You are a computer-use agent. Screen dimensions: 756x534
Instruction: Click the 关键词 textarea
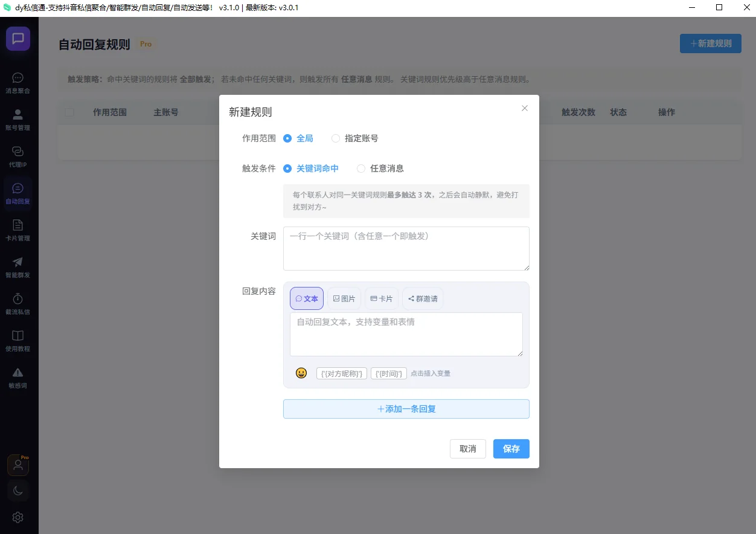click(406, 248)
